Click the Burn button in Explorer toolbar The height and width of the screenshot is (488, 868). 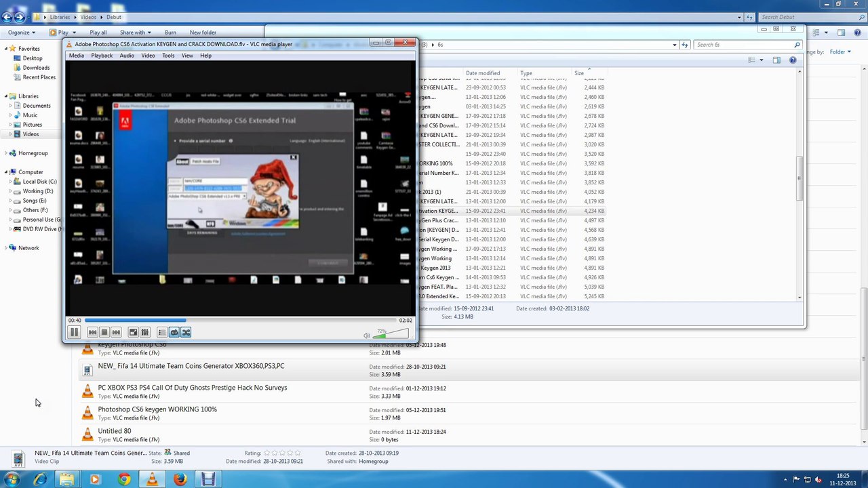170,33
